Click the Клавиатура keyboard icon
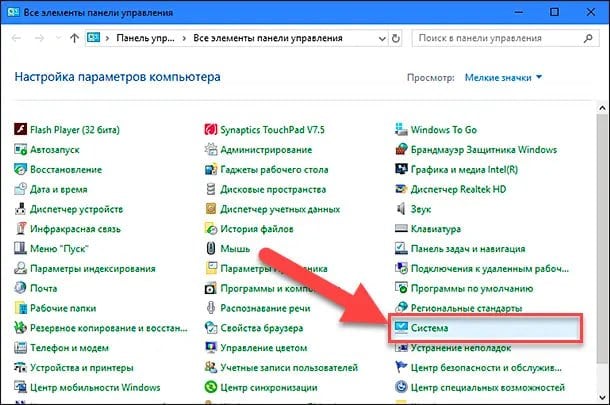Viewport: 610px width, 405px height. tap(401, 228)
